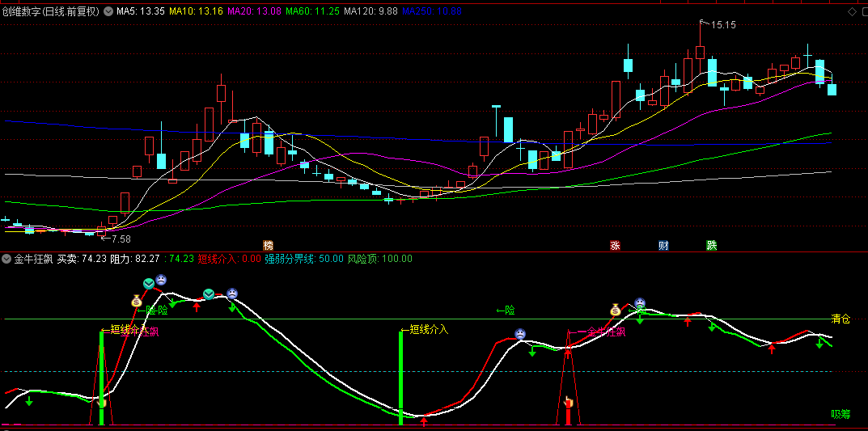Click the 强弱分界线: 50.00 value
This screenshot has width=868, height=431.
point(304,259)
